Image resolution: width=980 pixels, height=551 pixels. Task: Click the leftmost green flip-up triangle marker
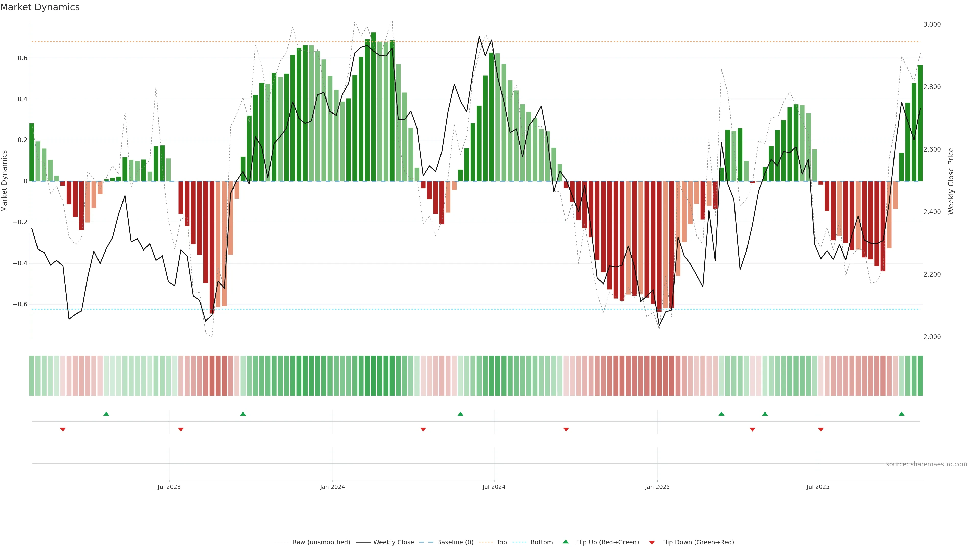(106, 414)
